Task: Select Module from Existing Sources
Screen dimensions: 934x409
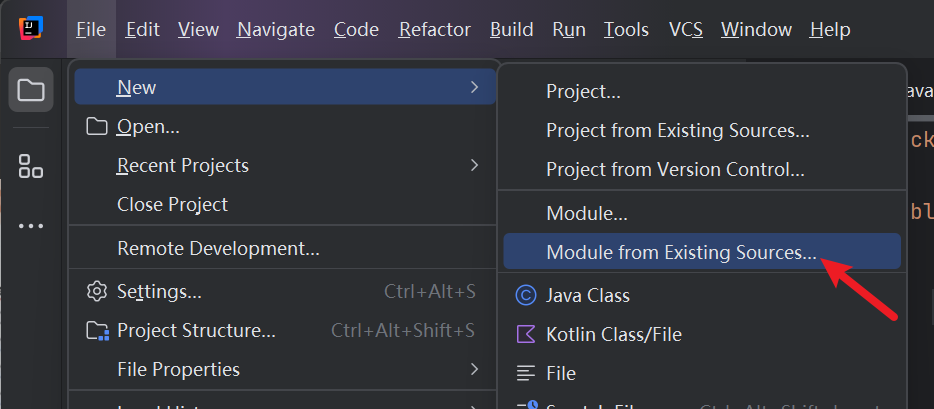Action: (681, 253)
